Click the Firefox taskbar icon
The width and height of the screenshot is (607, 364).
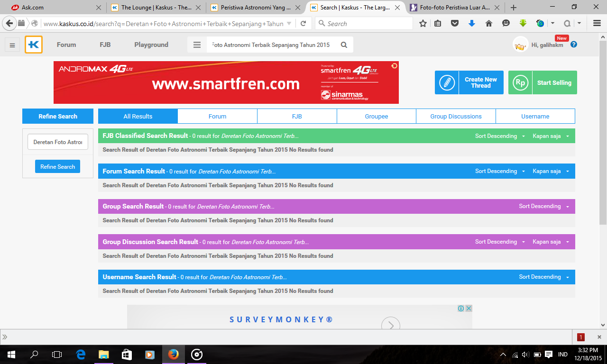173,354
